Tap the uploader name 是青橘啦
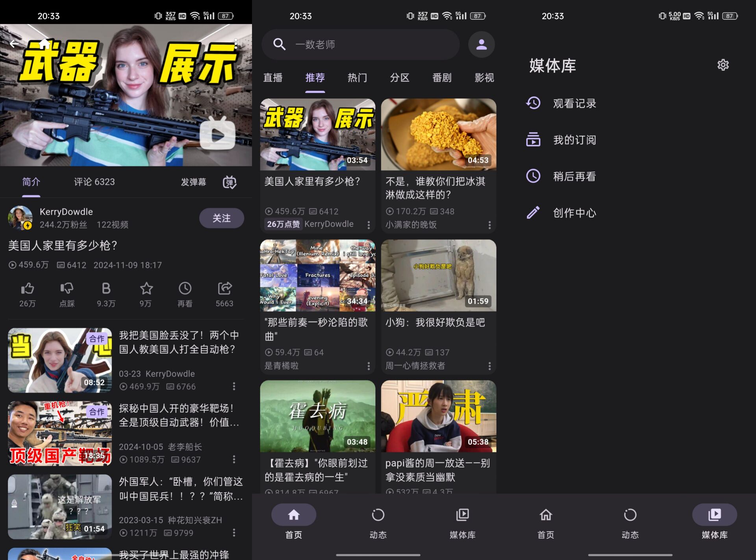Viewport: 756px width, 560px height. (282, 366)
